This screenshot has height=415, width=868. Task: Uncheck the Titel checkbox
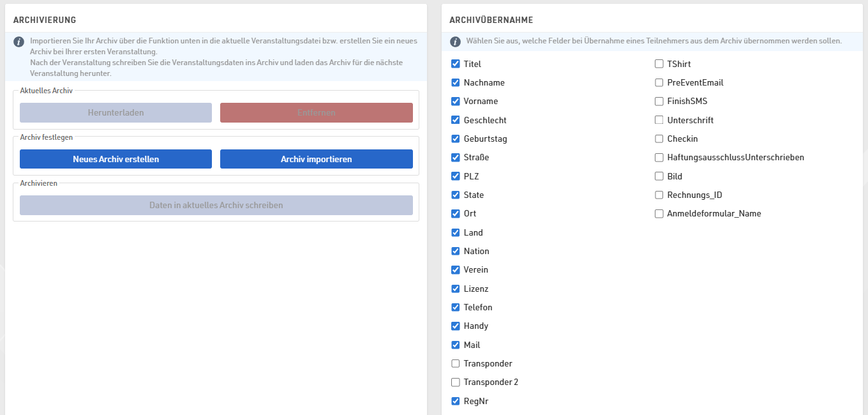click(456, 64)
